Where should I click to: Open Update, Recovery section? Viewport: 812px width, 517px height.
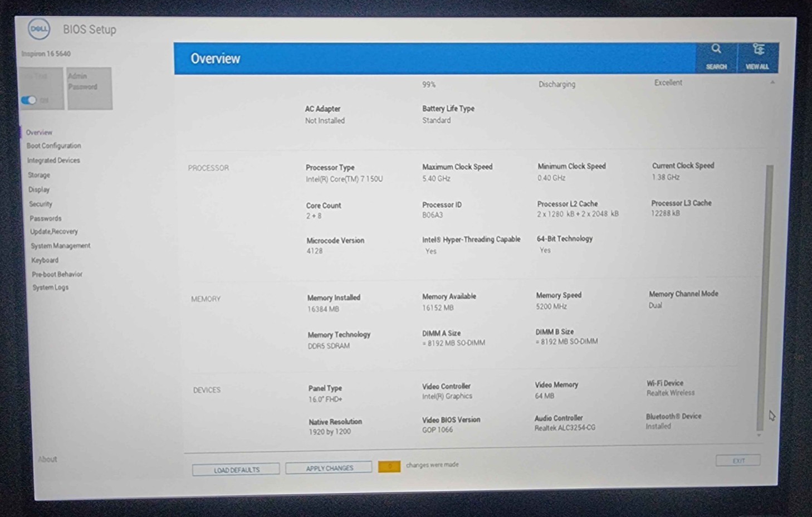coord(54,232)
